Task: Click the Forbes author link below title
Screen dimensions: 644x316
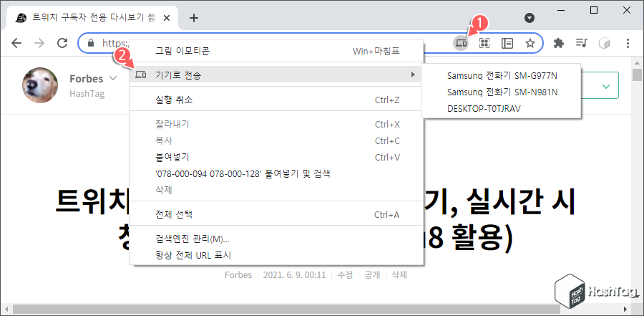Action: pyautogui.click(x=238, y=275)
